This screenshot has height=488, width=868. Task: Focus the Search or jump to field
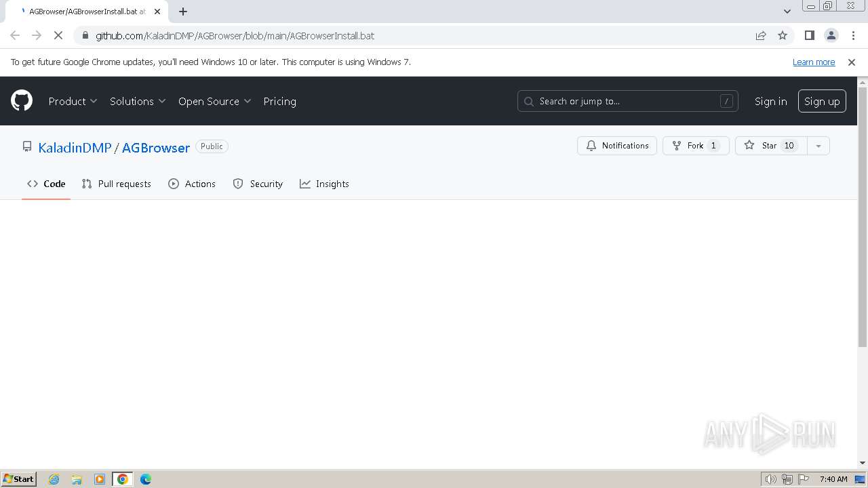click(x=627, y=101)
